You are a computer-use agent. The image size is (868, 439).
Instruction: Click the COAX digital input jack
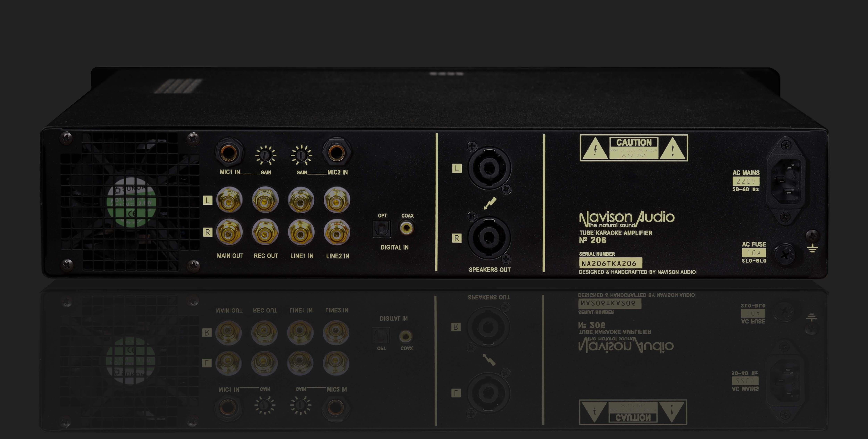(407, 228)
